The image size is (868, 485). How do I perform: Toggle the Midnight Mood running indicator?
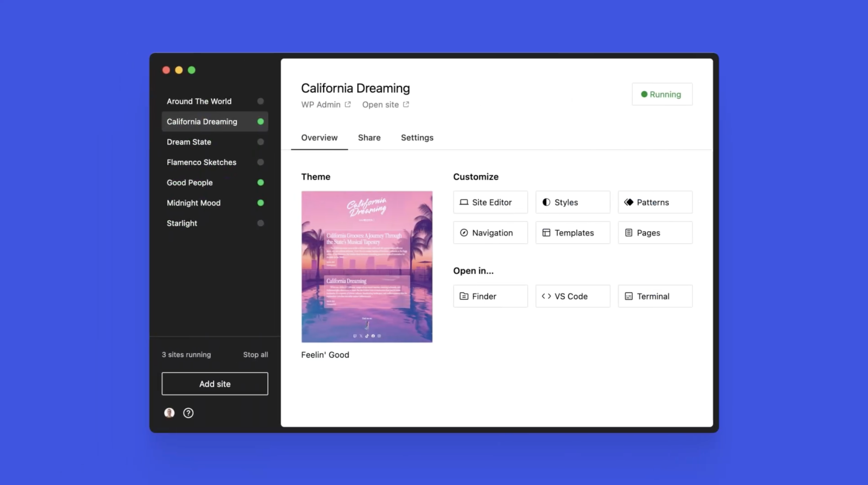260,203
